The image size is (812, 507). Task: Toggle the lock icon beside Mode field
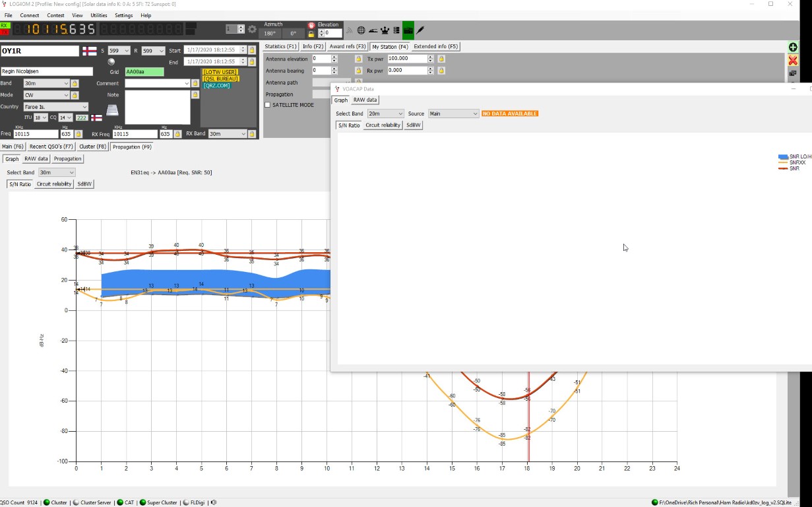point(75,95)
